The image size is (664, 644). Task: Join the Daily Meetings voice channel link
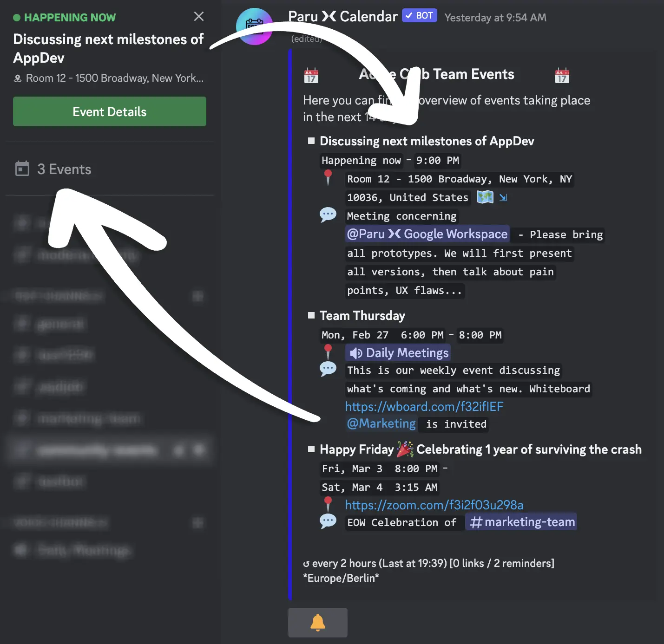tap(398, 353)
